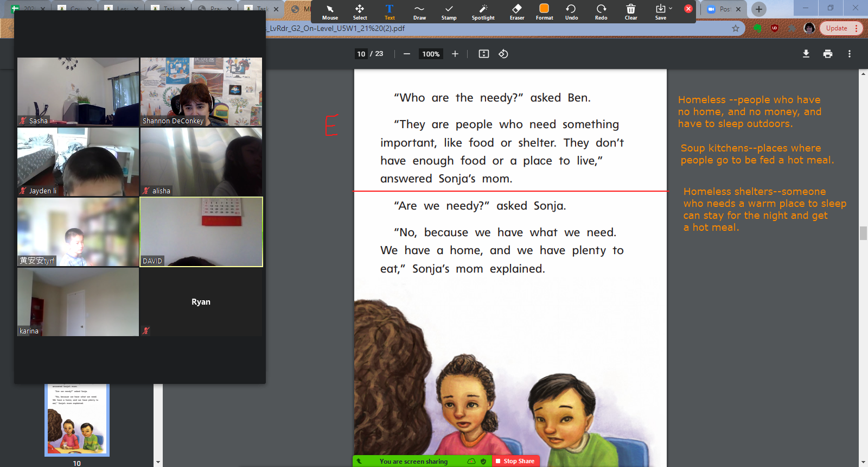Viewport: 868px width, 467px height.
Task: Select the 黄安安 tyrf video tile
Action: 78,232
